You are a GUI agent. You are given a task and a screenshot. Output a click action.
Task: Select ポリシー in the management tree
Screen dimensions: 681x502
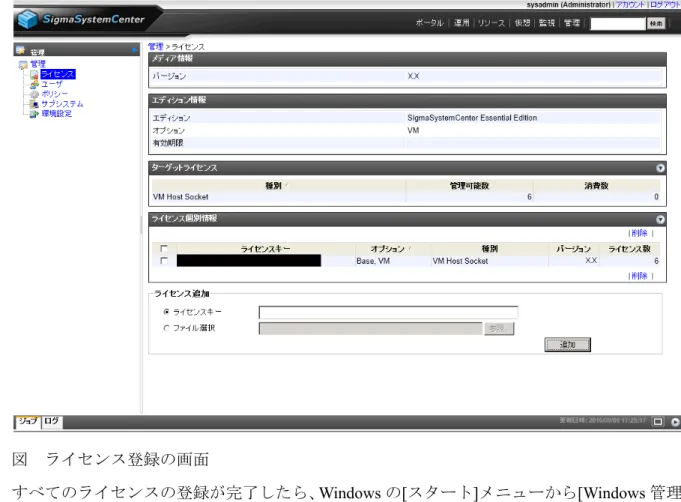click(x=54, y=94)
